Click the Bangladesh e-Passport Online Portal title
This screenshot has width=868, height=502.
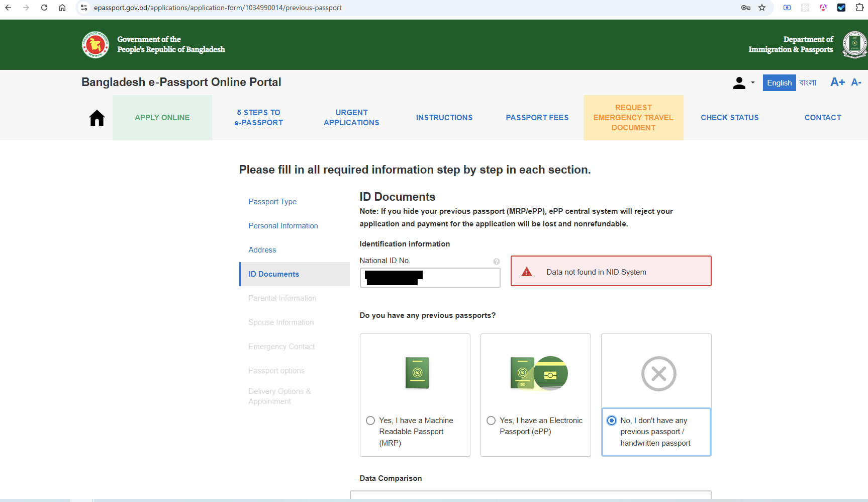[181, 82]
